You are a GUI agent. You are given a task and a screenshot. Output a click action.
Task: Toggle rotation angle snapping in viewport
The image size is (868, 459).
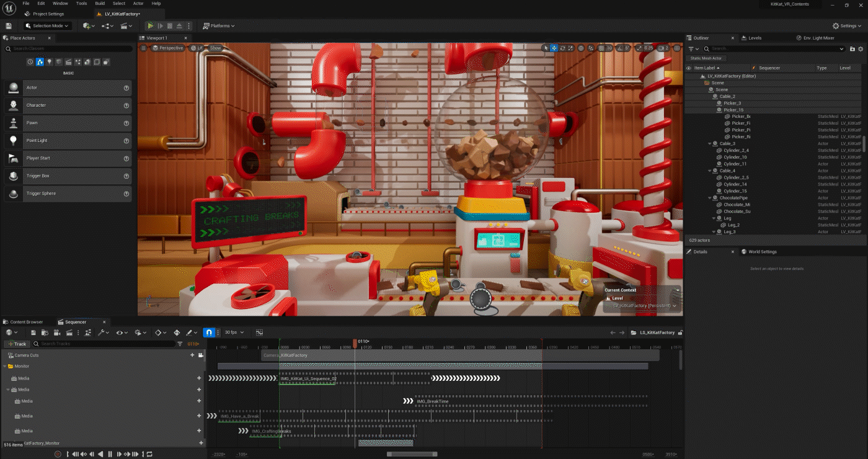click(x=620, y=48)
